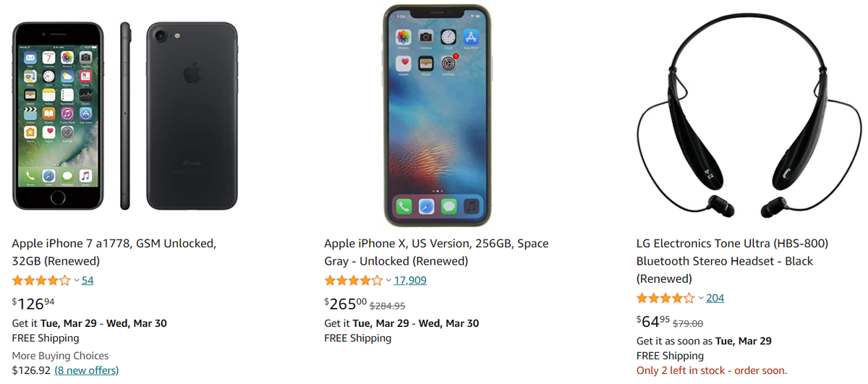Screen dimensions: 868x384
Task: Expand LG headset rating breakdown chevron
Action: click(700, 298)
